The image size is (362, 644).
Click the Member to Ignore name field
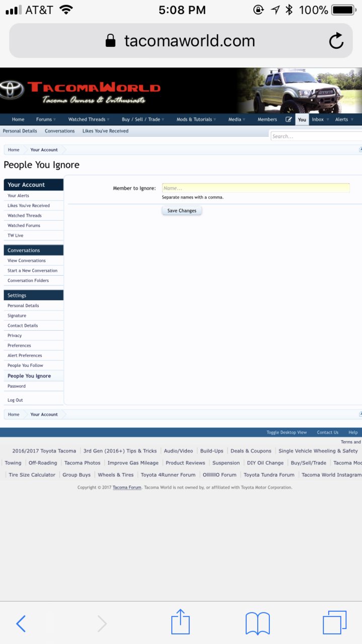(256, 188)
